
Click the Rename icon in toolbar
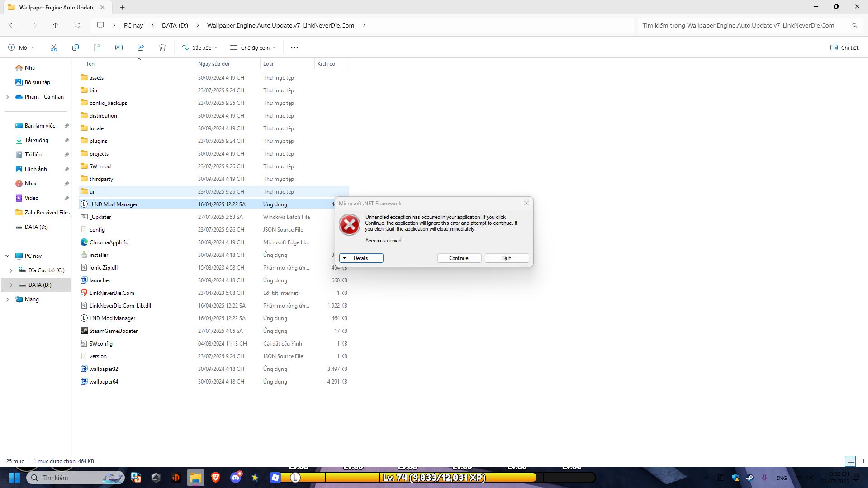point(119,47)
